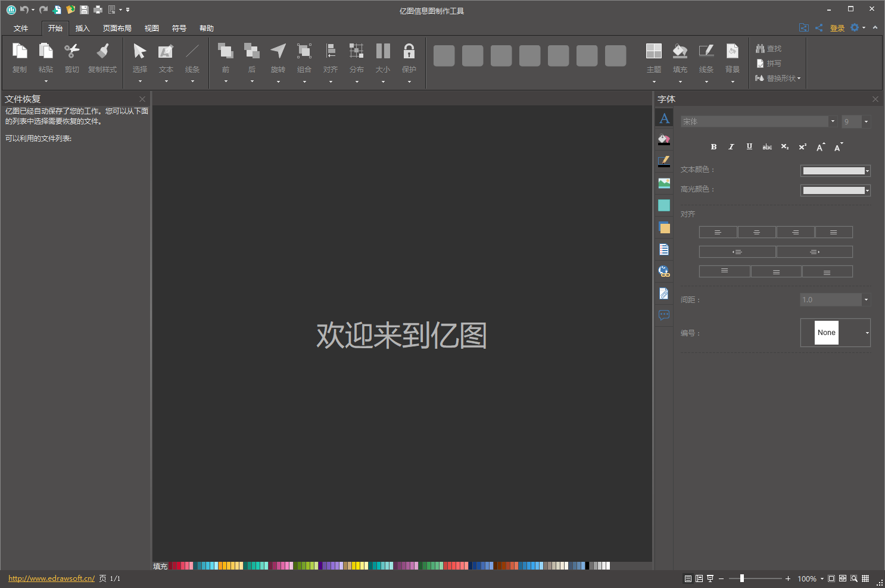Open a file using the folder icon
885x588 pixels.
click(70, 10)
